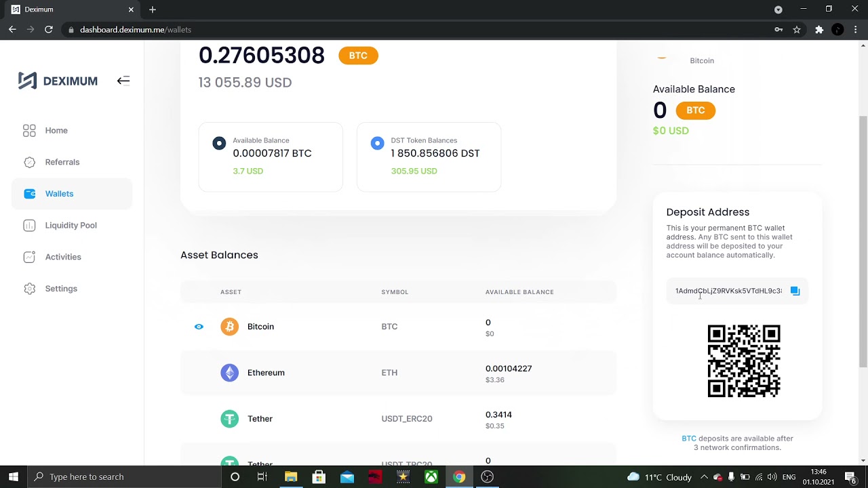Open Chrome from the taskbar
This screenshot has height=488, width=868.
tap(459, 476)
